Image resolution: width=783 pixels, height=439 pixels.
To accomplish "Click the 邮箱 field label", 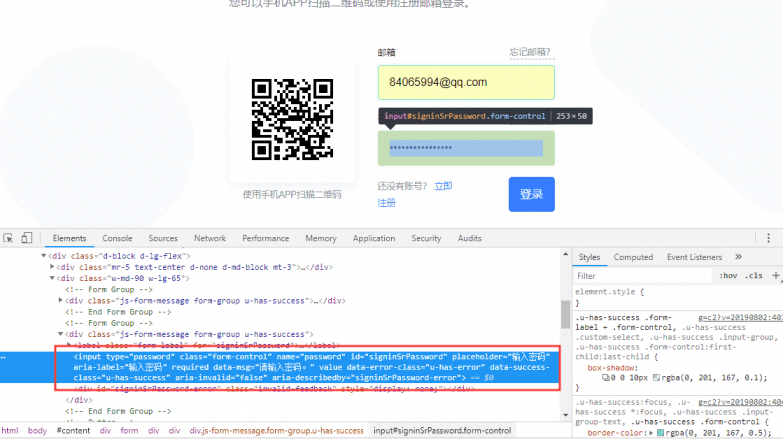I will tap(387, 52).
